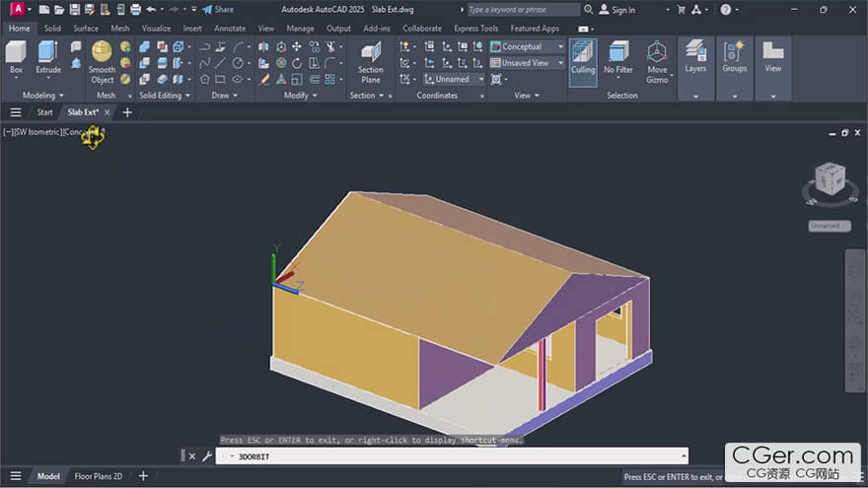868x488 pixels.
Task: Switch to the Visualize ribbon tab
Action: (156, 29)
